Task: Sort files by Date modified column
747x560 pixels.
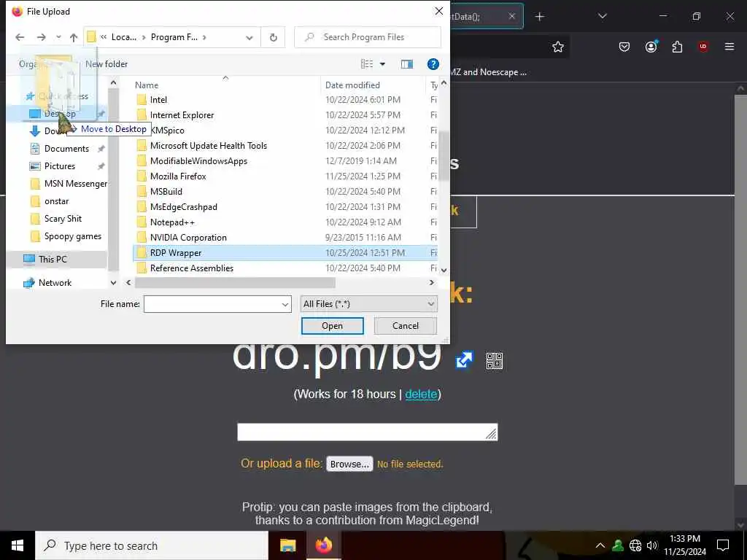Action: 352,85
